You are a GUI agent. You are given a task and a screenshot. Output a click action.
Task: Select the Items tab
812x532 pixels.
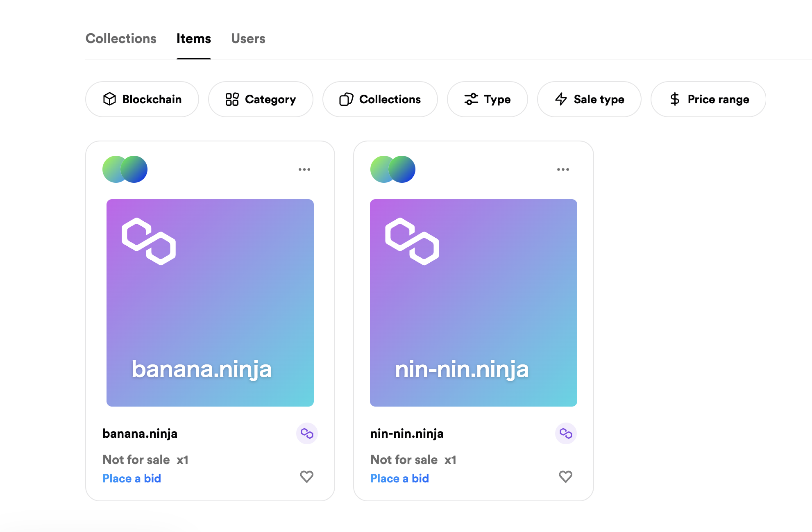click(x=194, y=39)
